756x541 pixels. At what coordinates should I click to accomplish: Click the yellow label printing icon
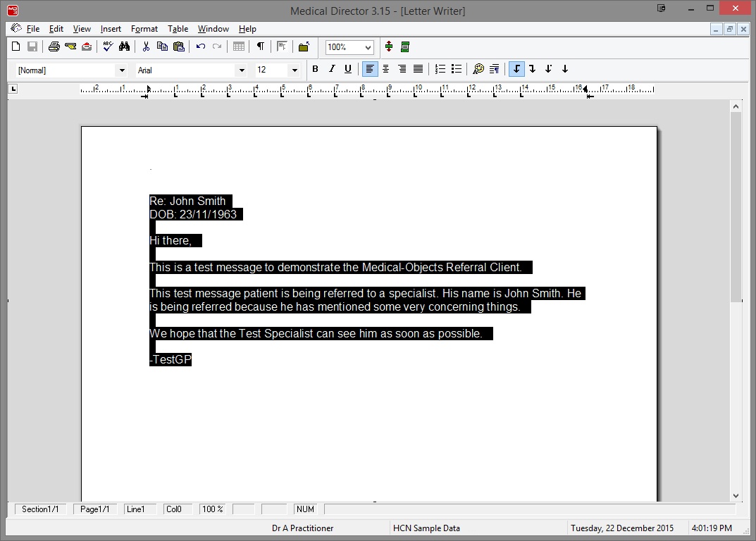pyautogui.click(x=70, y=46)
